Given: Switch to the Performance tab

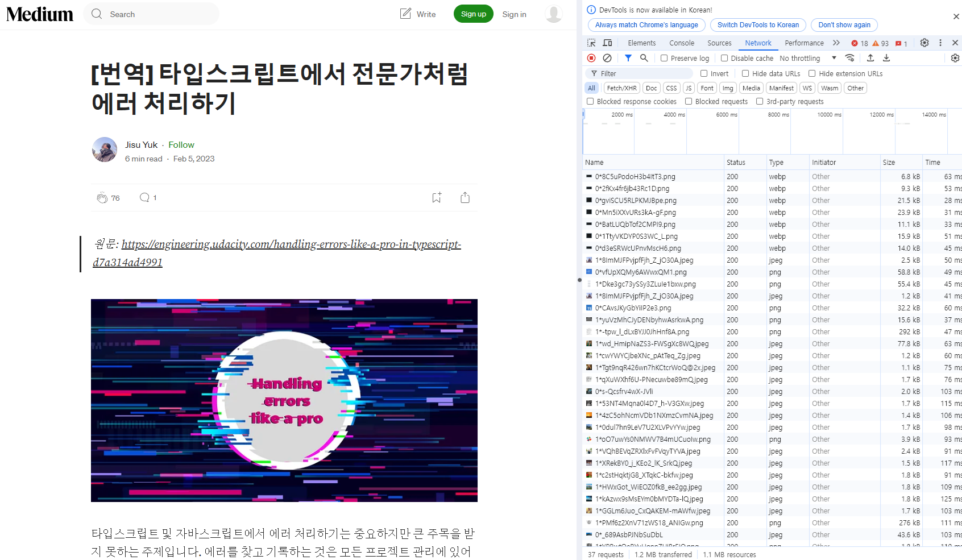Looking at the screenshot, I should [x=804, y=43].
